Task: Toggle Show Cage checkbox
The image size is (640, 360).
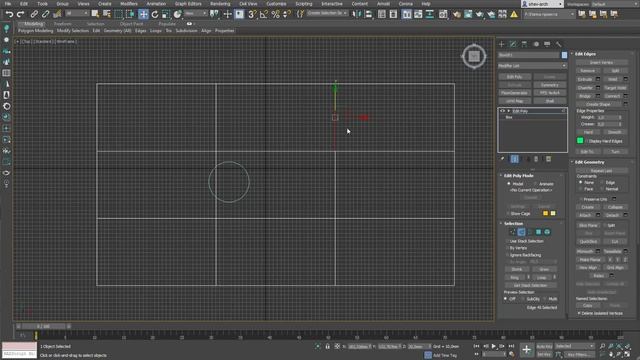Action: 507,213
